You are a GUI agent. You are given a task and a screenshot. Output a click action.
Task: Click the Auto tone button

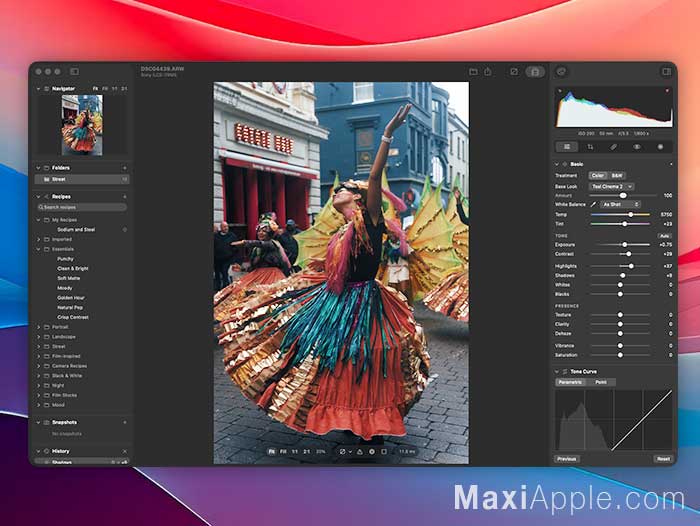pos(664,236)
